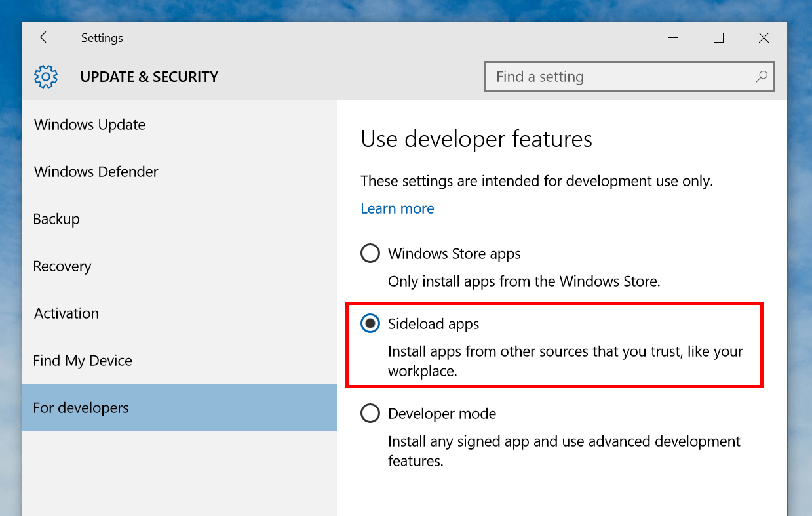Open the Backup settings page
This screenshot has width=812, height=516.
tap(180, 219)
